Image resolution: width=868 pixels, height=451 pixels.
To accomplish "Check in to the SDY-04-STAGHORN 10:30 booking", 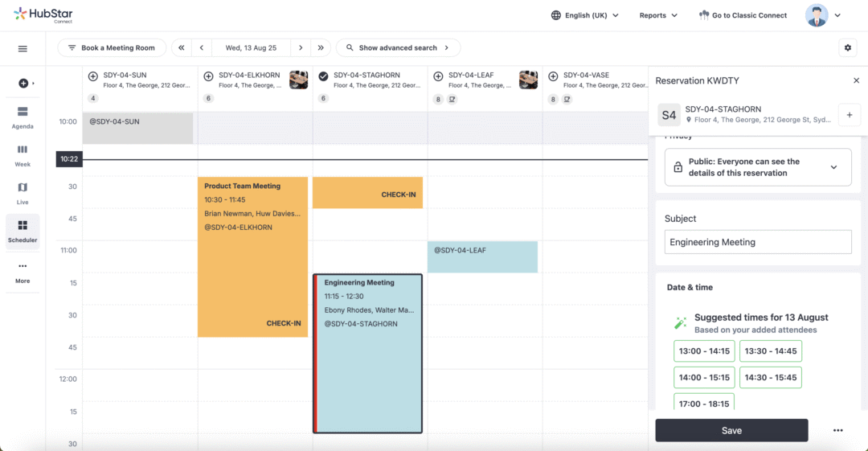I will pyautogui.click(x=398, y=195).
